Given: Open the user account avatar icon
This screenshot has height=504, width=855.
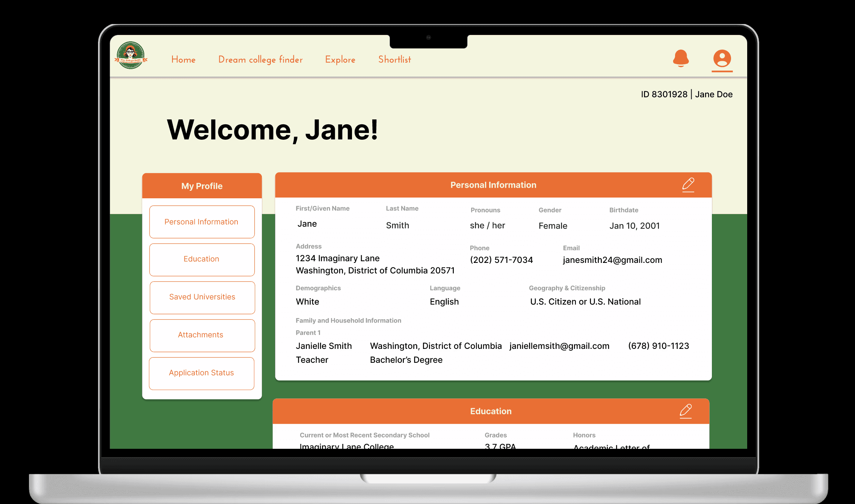Looking at the screenshot, I should [x=722, y=59].
